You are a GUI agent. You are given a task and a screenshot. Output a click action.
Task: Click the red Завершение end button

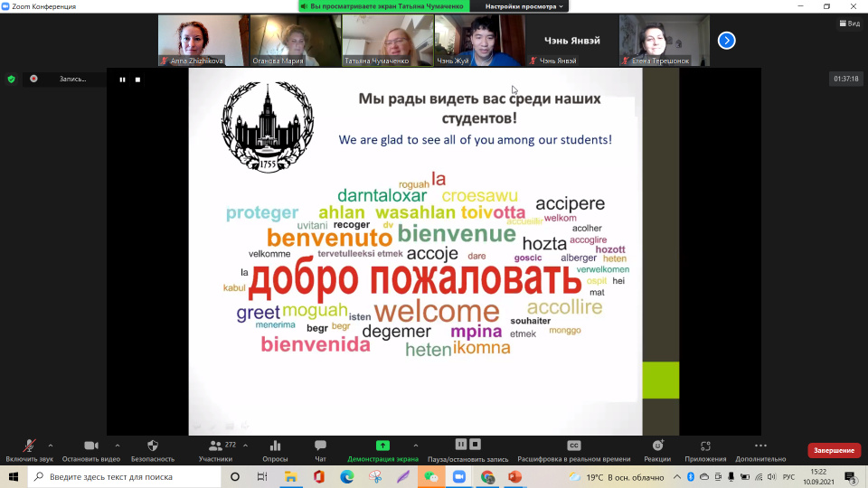834,450
